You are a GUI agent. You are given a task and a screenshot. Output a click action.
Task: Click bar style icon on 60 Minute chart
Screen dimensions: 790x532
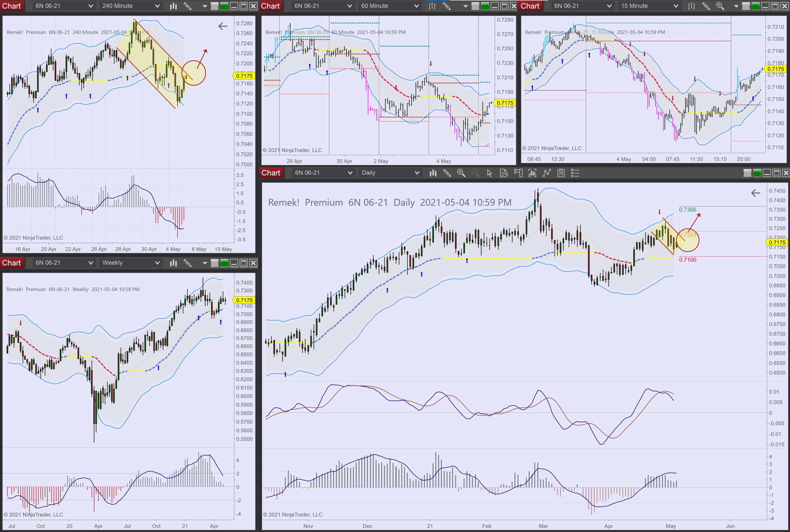(432, 6)
